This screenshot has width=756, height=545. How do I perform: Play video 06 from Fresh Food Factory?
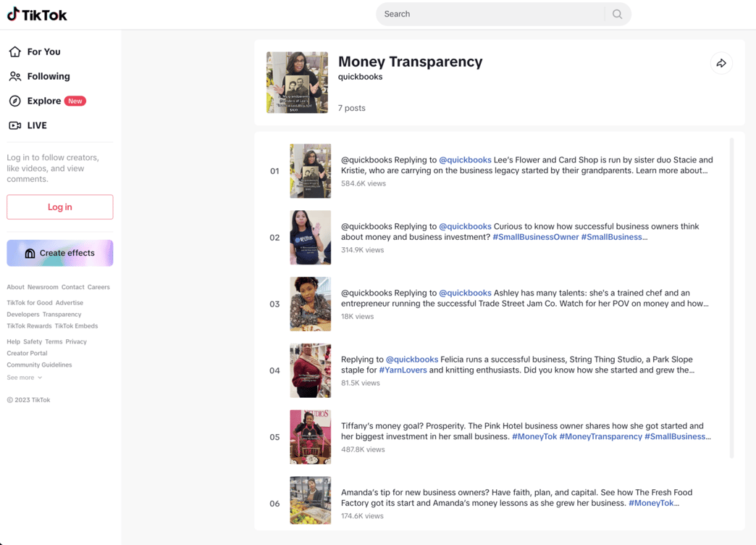point(310,500)
